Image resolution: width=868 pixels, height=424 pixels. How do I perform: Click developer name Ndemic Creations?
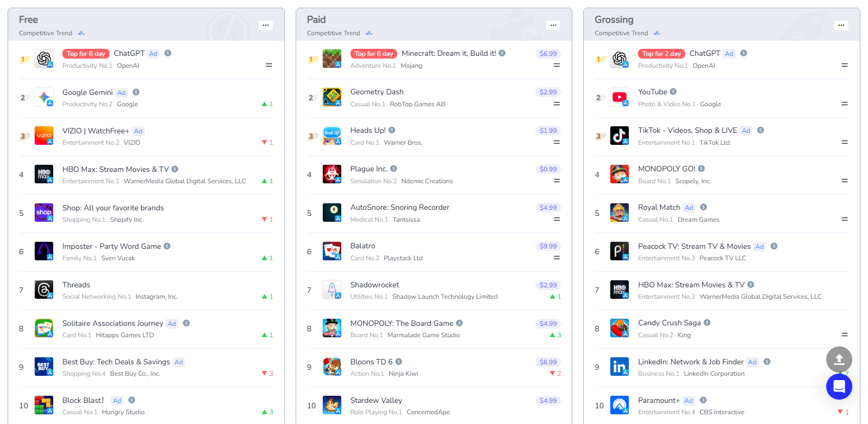[427, 181]
